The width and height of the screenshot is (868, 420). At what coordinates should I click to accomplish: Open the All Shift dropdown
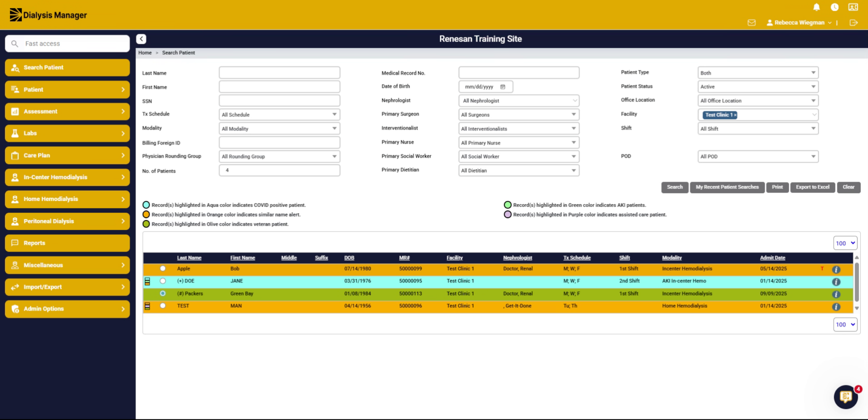[758, 128]
